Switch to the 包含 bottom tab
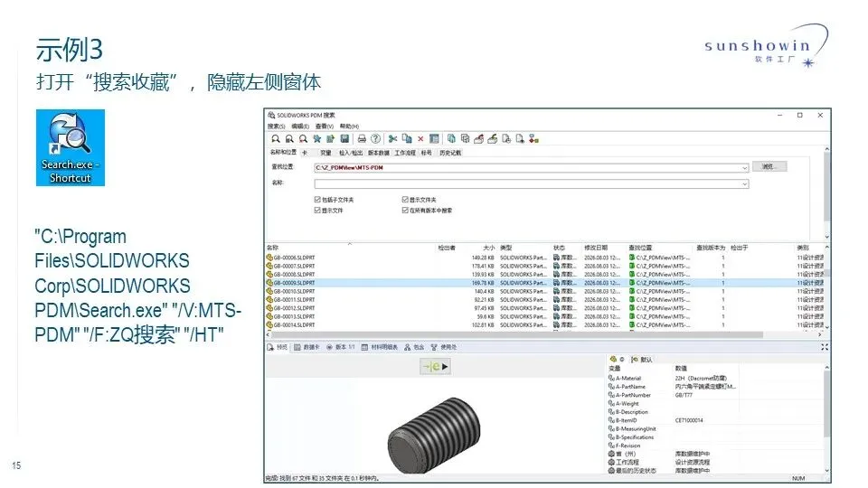The height and width of the screenshot is (488, 868). click(414, 347)
